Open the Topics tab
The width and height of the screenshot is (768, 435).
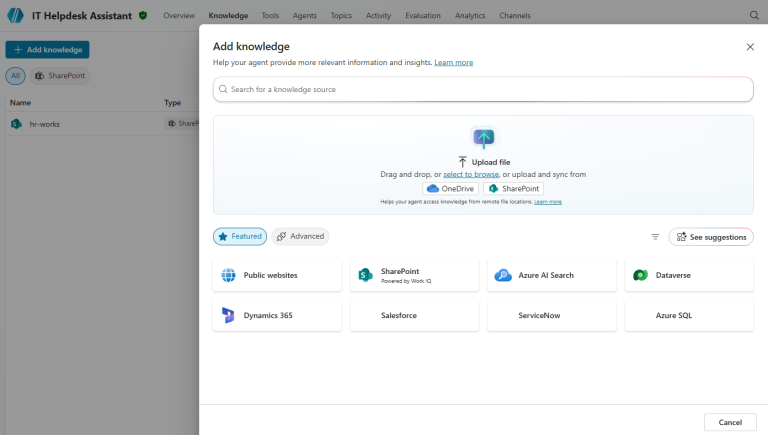click(341, 16)
